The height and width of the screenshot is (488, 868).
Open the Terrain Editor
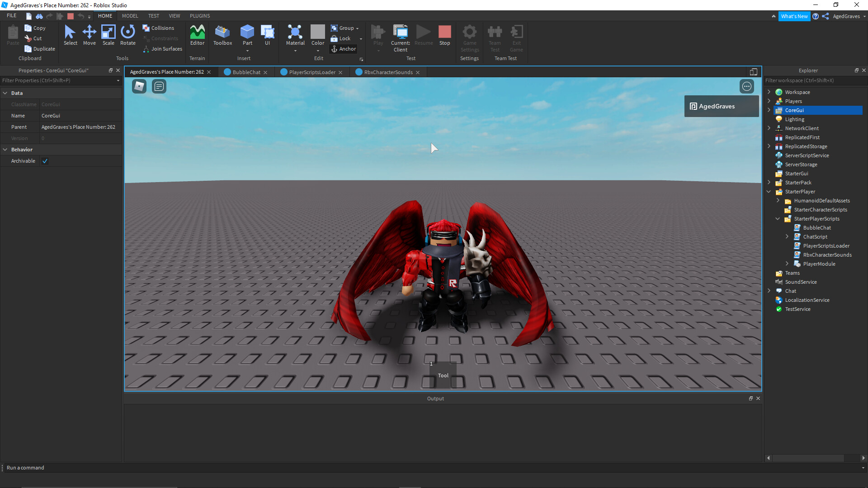click(x=197, y=35)
